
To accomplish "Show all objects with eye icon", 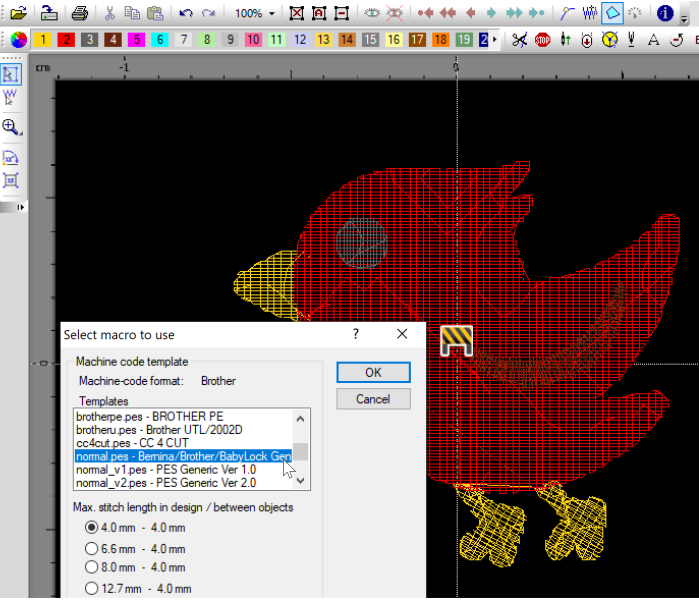I will pos(372,13).
